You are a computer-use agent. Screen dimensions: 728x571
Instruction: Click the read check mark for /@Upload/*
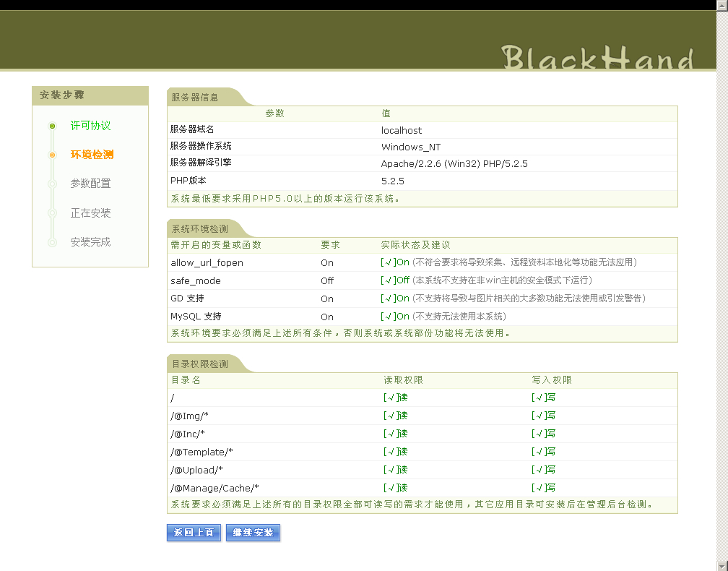pyautogui.click(x=396, y=470)
